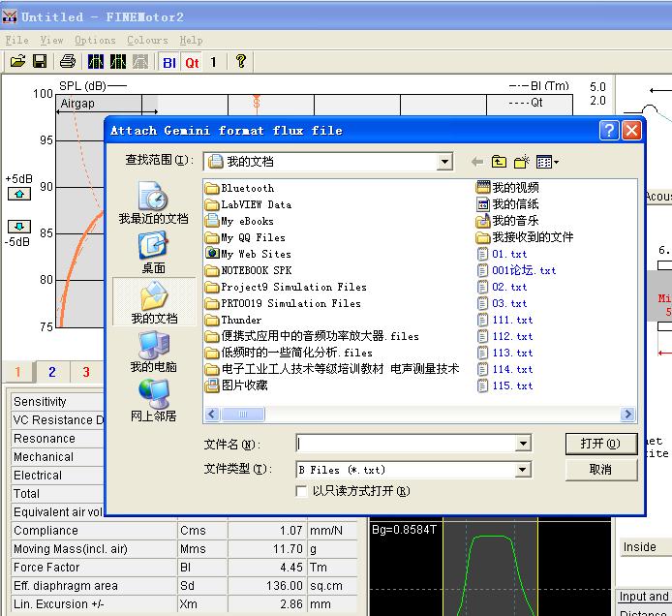The height and width of the screenshot is (616, 672).
Task: Select PRT0019 Simulation Files folder
Action: click(283, 303)
